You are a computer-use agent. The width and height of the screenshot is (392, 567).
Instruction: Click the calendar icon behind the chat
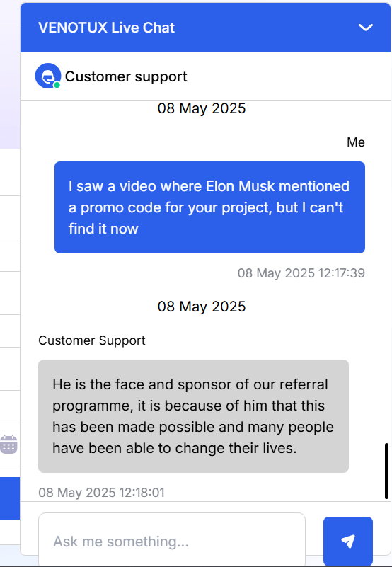pos(8,444)
